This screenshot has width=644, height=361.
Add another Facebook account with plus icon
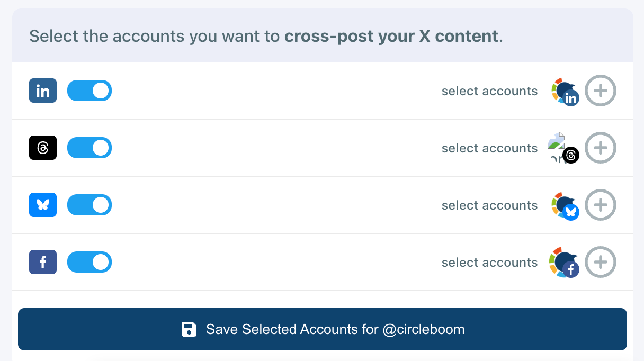(x=600, y=262)
